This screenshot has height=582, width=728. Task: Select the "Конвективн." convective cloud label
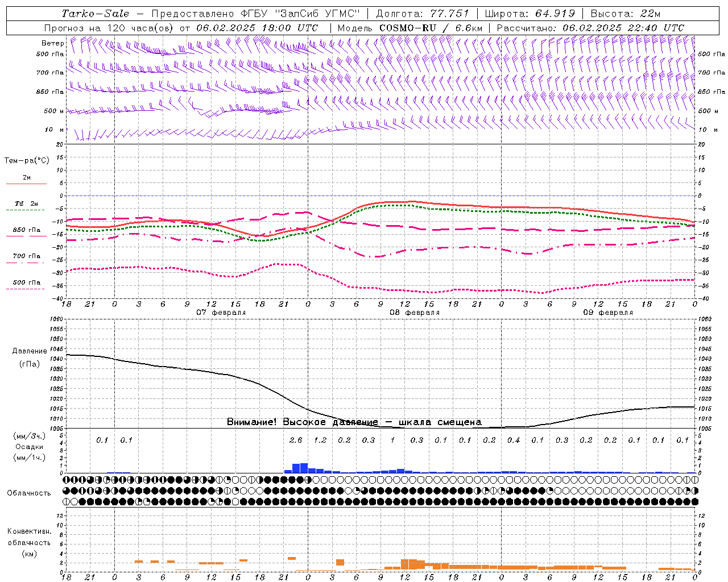(x=29, y=531)
